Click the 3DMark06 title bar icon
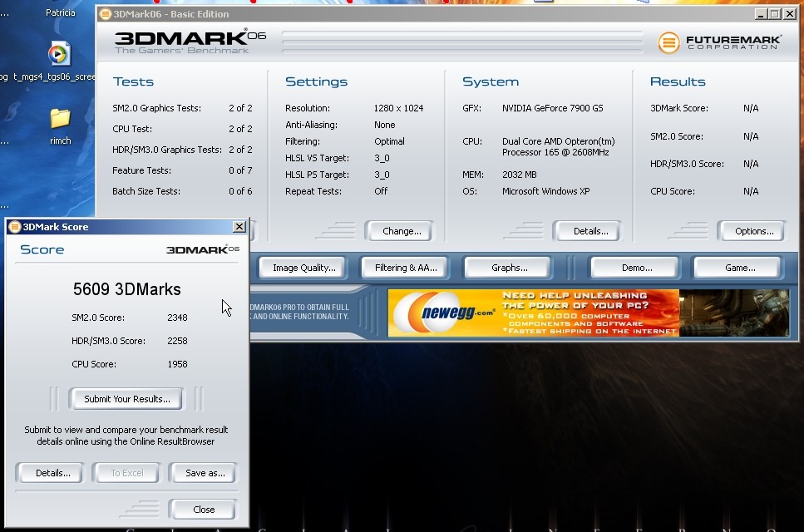804x532 pixels. (x=105, y=14)
